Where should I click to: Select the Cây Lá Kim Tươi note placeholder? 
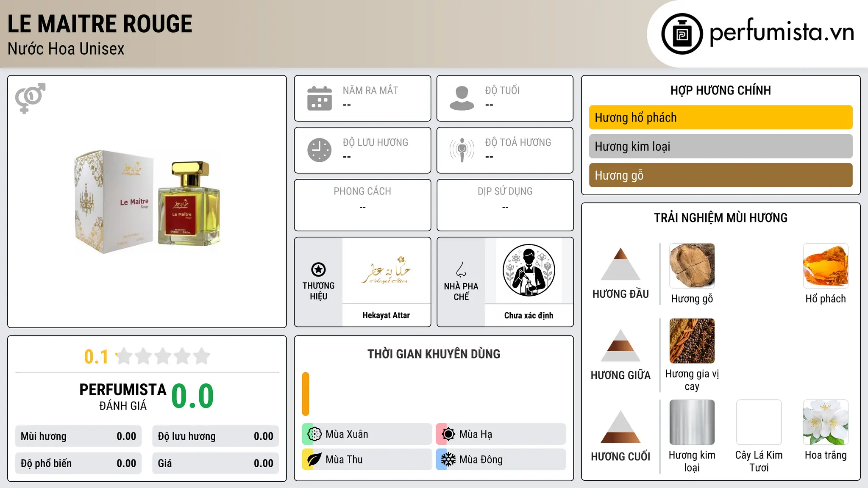(x=759, y=422)
